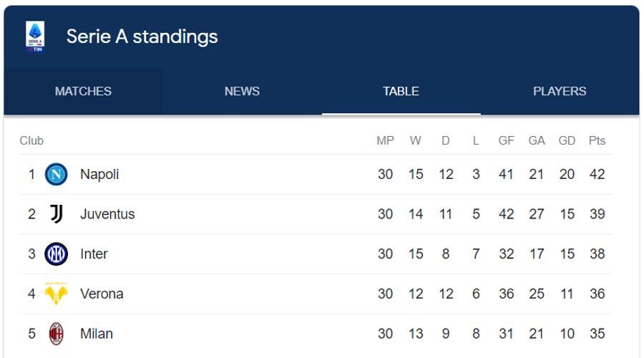Click the Serie A league logo
The image size is (644, 358).
(35, 36)
